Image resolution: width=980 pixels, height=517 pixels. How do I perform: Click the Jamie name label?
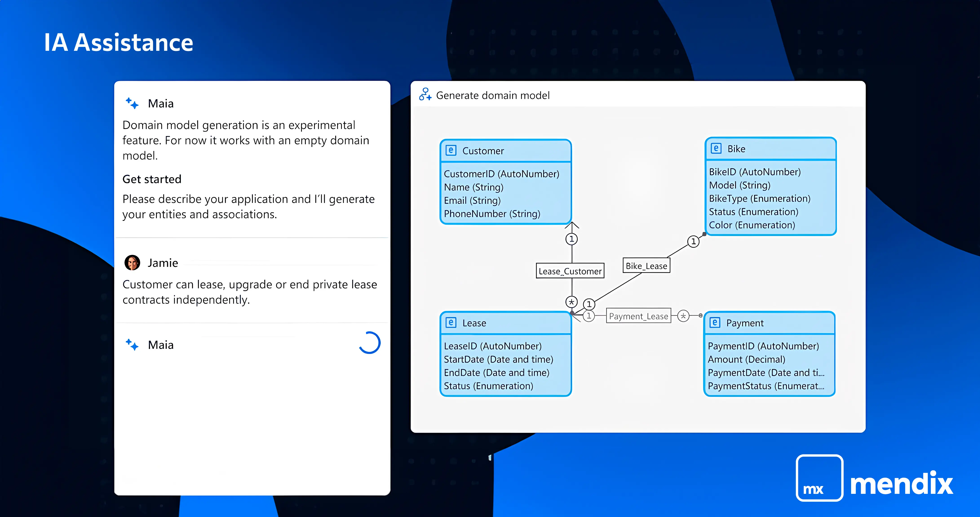[x=163, y=263]
